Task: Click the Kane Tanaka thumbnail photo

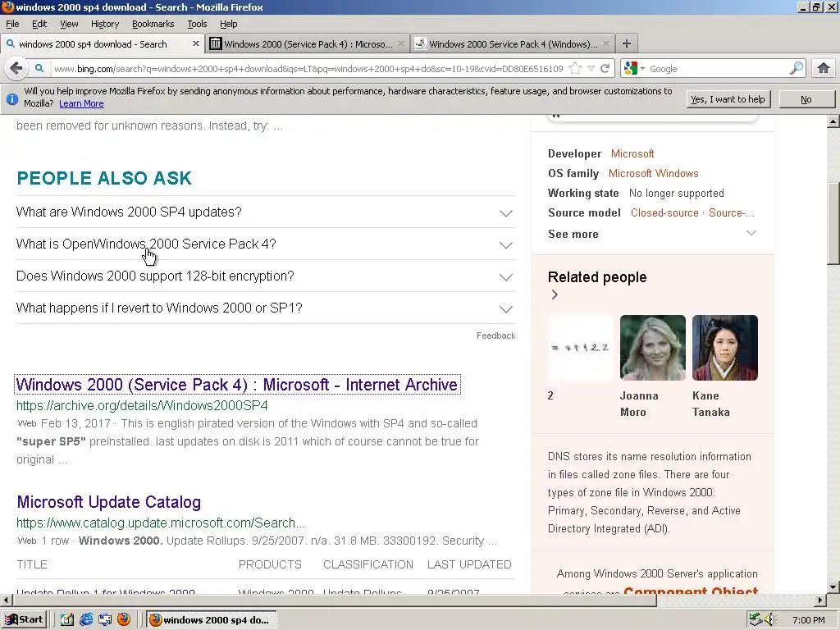Action: click(x=725, y=348)
